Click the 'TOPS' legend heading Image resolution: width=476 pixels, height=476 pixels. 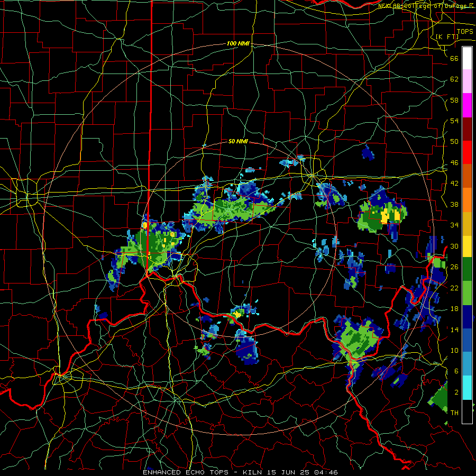coord(465,32)
